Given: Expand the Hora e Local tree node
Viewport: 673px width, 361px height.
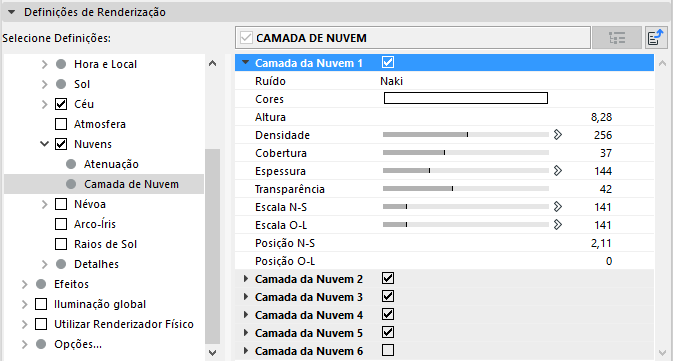Looking at the screenshot, I should pos(45,64).
